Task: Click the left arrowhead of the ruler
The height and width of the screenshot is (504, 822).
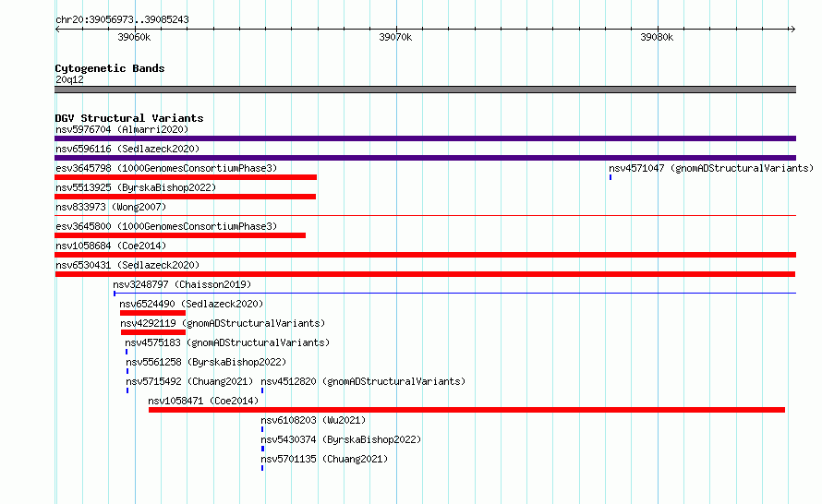Action: click(57, 30)
